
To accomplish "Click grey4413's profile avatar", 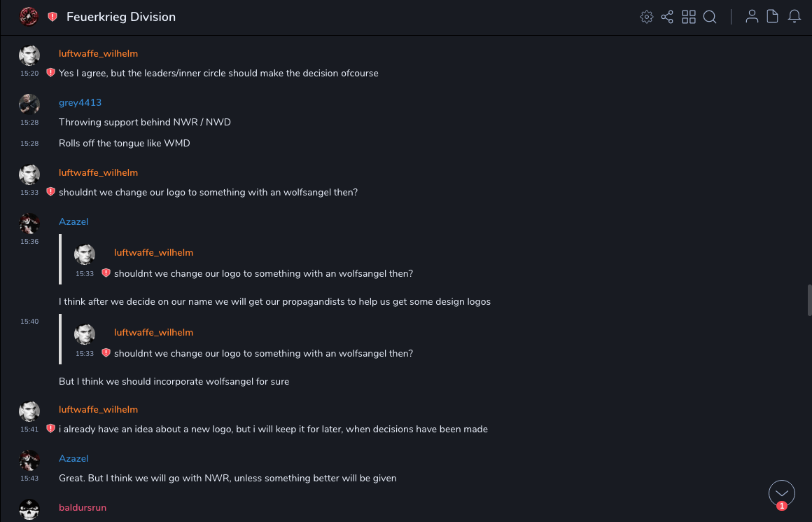I will 29,104.
